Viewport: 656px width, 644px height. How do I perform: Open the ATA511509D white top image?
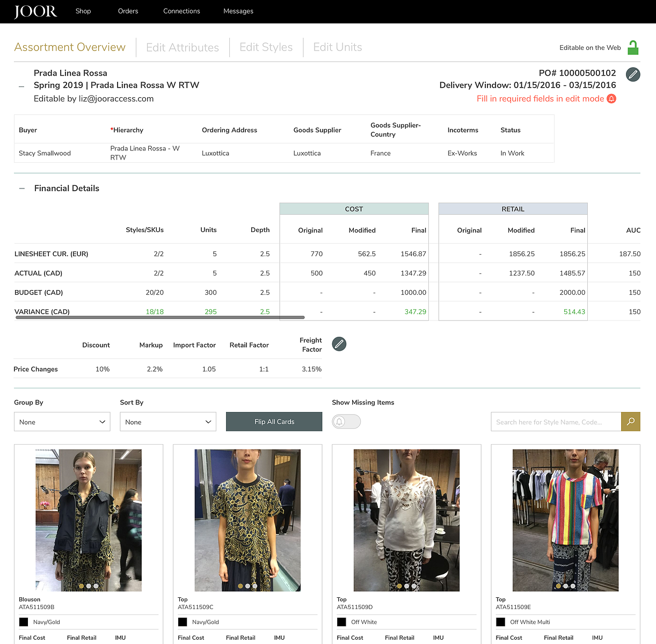tap(406, 520)
